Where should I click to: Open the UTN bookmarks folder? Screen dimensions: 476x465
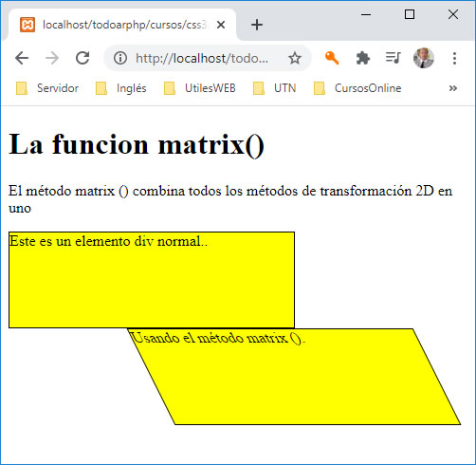pyautogui.click(x=275, y=88)
